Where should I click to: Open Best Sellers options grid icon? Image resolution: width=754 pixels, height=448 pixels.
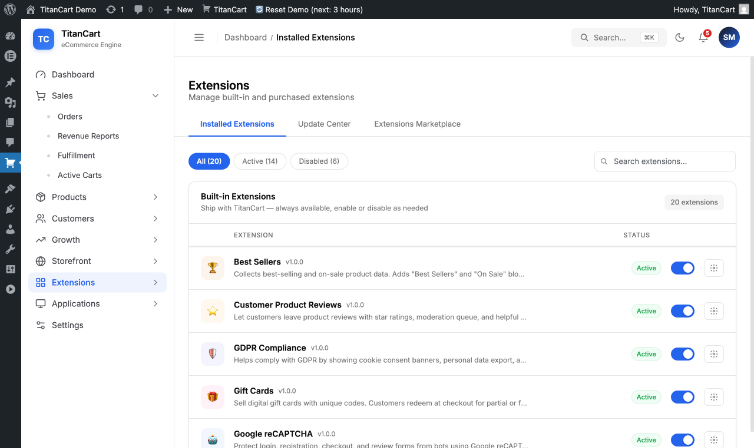coord(714,268)
